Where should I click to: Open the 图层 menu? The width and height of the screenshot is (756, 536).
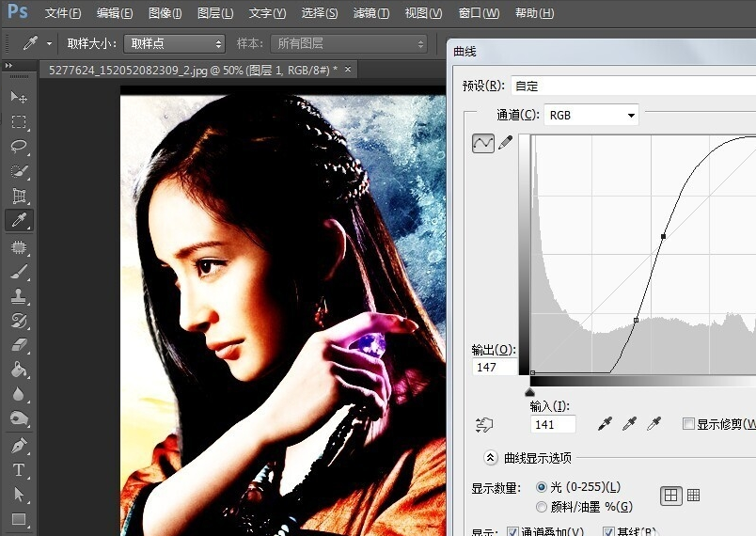click(x=215, y=13)
